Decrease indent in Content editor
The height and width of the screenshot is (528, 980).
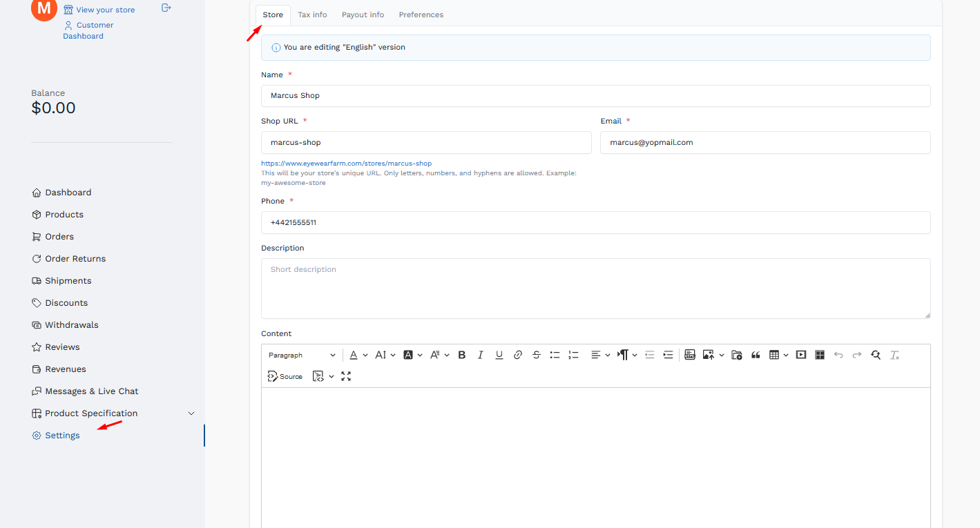tap(649, 355)
